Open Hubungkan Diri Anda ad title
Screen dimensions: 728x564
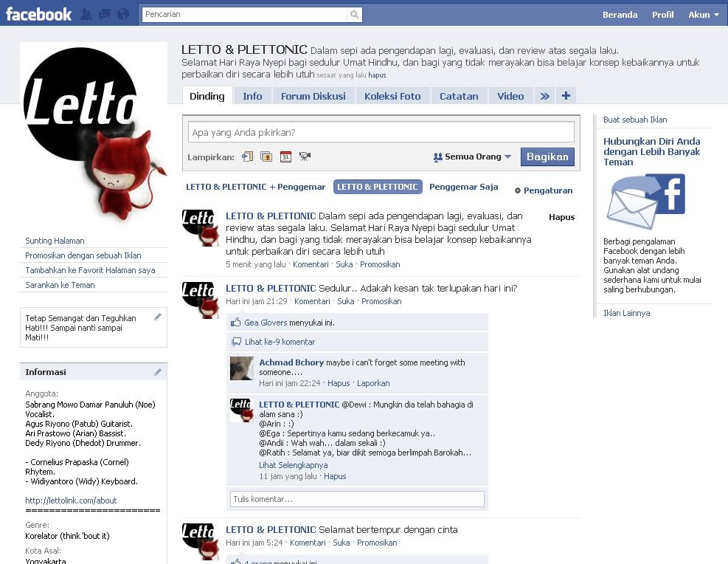tap(652, 151)
